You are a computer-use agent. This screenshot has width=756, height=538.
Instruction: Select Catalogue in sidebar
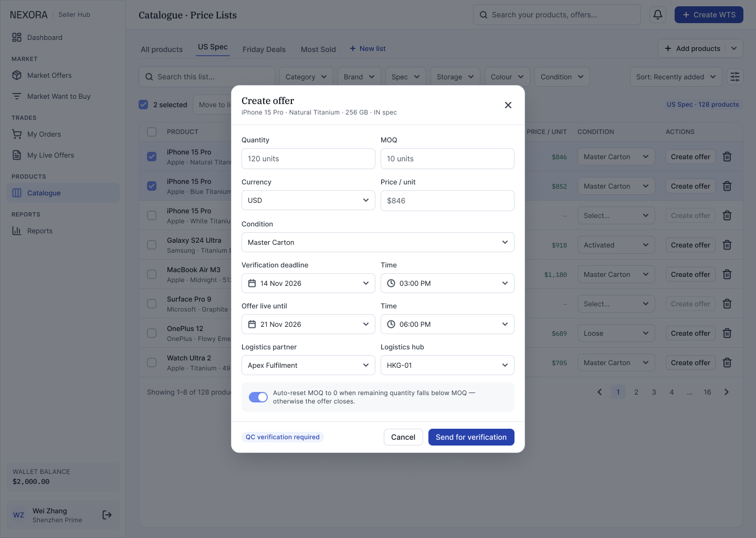pos(63,193)
